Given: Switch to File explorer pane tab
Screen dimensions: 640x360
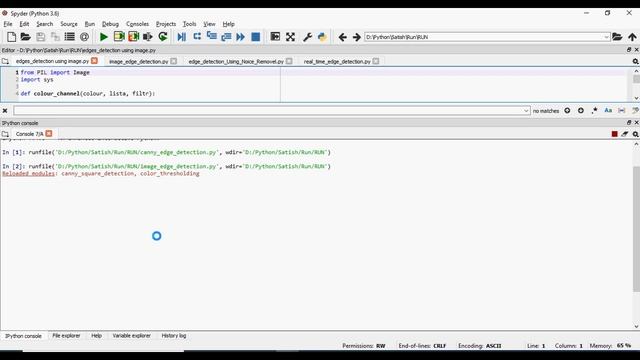Looking at the screenshot, I should click(66, 336).
